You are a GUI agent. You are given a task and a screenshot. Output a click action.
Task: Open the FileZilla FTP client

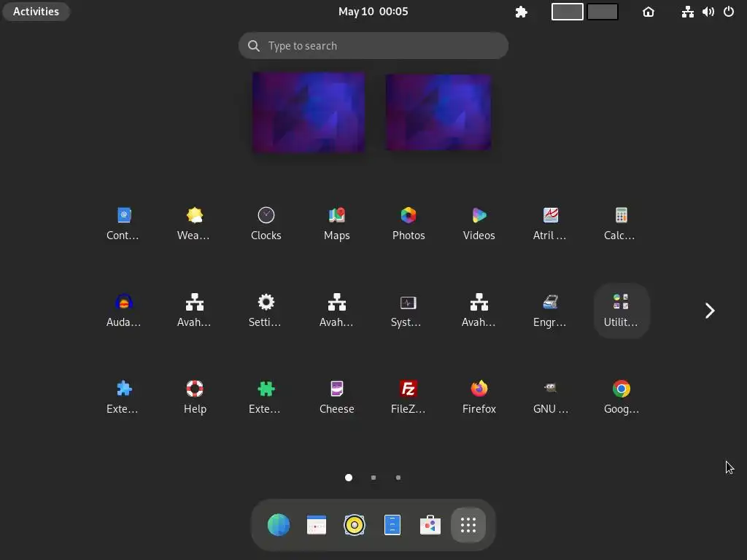(x=409, y=397)
